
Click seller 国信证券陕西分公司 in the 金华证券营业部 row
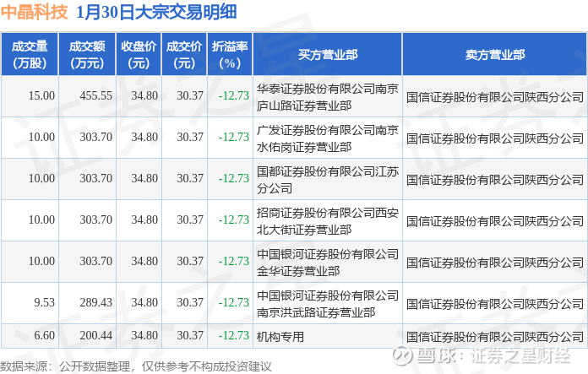click(494, 262)
